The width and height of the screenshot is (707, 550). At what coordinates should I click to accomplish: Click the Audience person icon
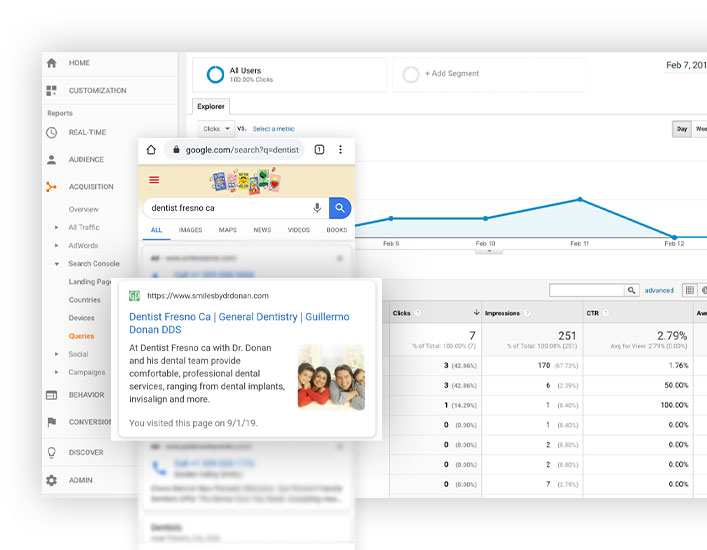51,160
